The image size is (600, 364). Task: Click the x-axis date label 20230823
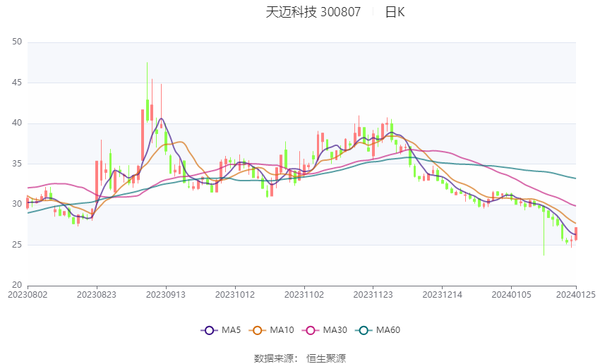tap(97, 295)
